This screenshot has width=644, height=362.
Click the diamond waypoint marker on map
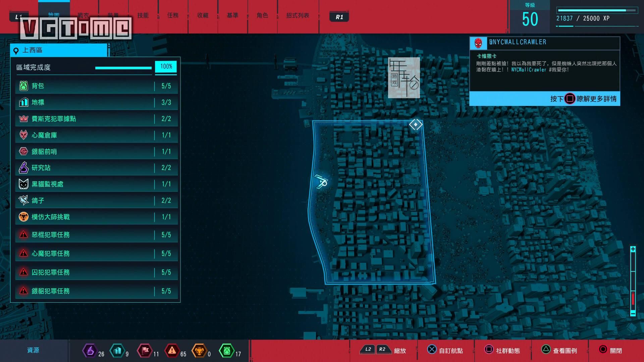point(416,125)
